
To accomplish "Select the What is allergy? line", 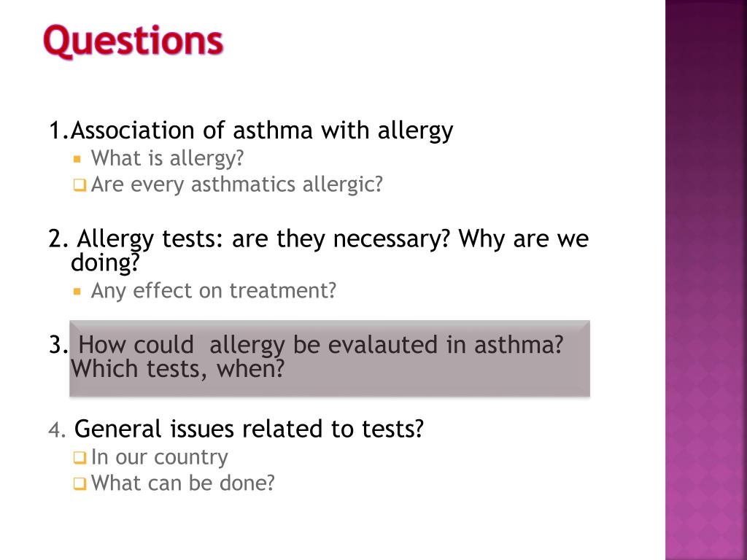I will point(167,158).
